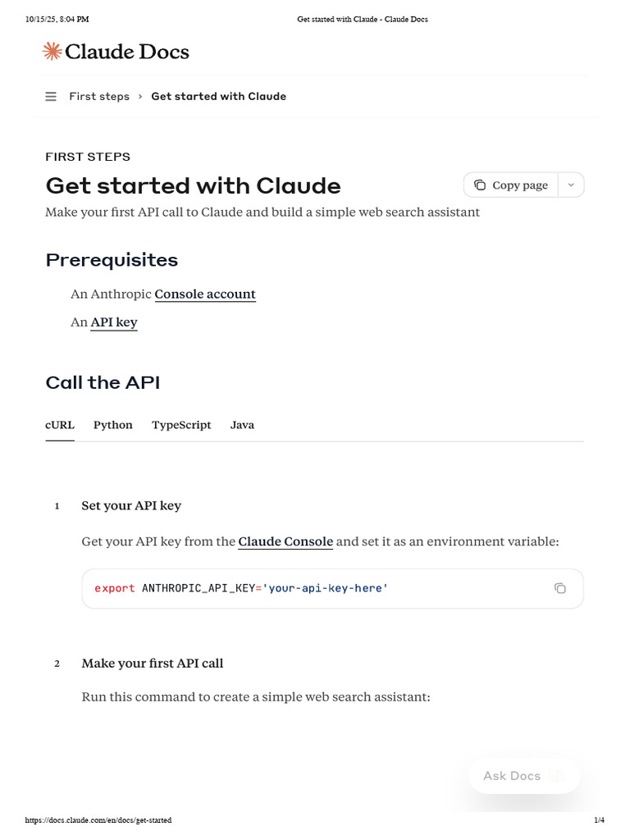630x840 pixels.
Task: Click the Ask Docs input field
Action: [x=512, y=776]
